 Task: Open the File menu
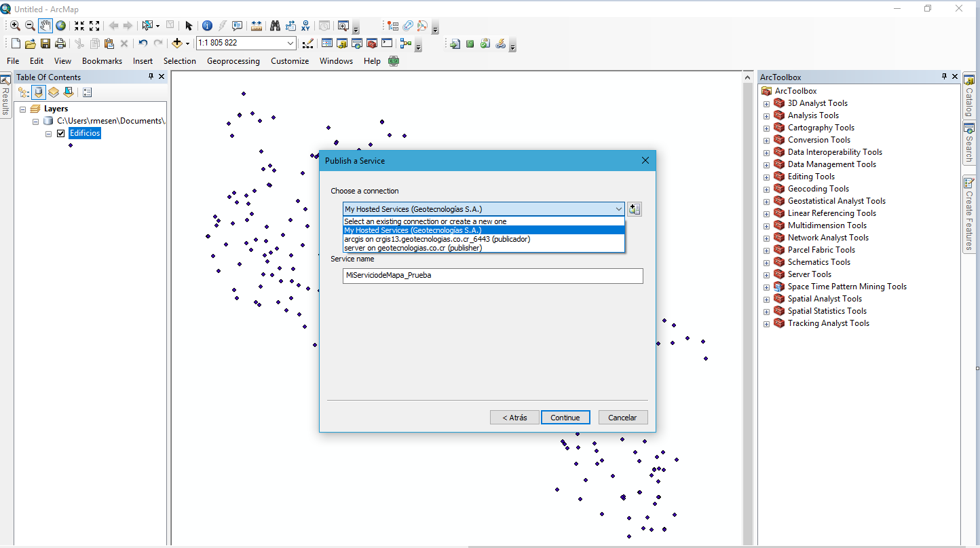tap(13, 61)
